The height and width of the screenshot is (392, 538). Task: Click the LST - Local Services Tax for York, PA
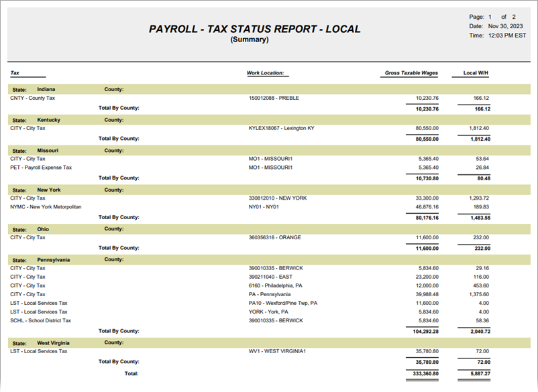[x=36, y=311]
